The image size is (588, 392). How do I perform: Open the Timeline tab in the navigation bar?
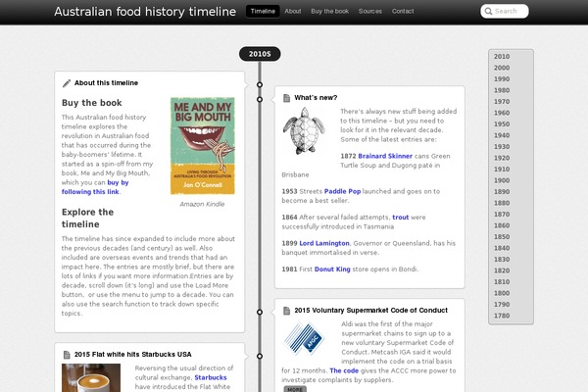tap(263, 11)
